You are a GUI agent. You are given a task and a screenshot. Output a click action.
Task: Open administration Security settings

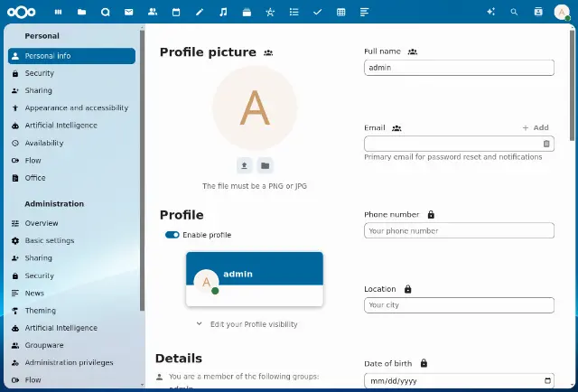point(71,275)
